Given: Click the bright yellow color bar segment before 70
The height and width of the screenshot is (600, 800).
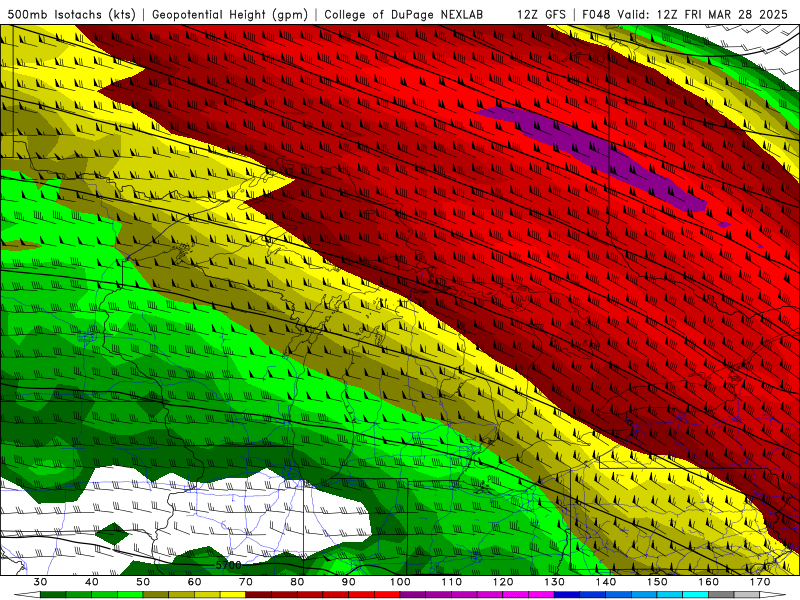Looking at the screenshot, I should click(x=233, y=595).
